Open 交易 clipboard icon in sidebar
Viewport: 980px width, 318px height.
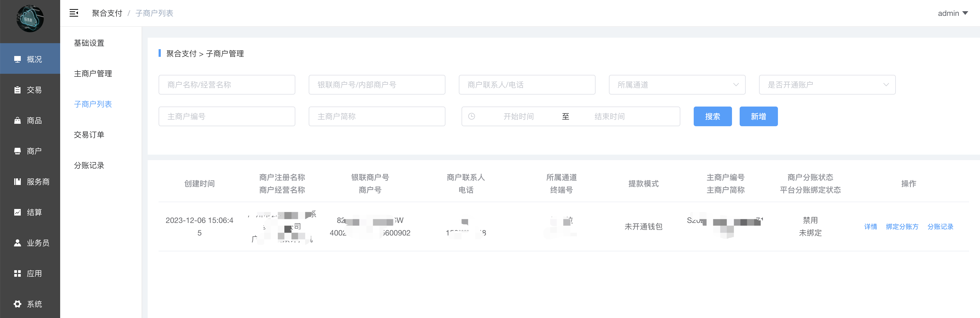(17, 90)
